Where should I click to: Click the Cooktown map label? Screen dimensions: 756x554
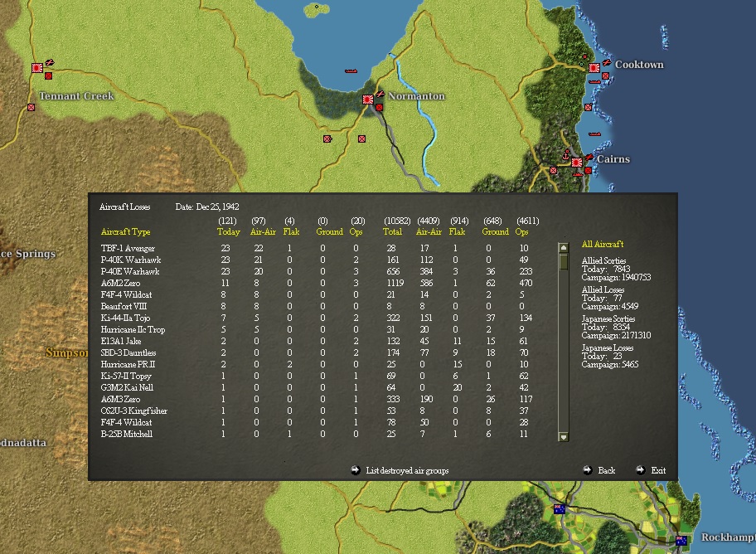pyautogui.click(x=639, y=65)
